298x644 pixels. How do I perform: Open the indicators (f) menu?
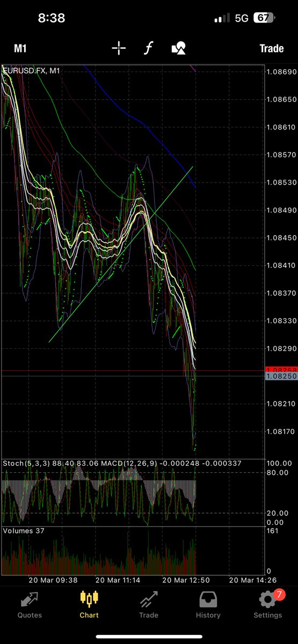click(148, 49)
